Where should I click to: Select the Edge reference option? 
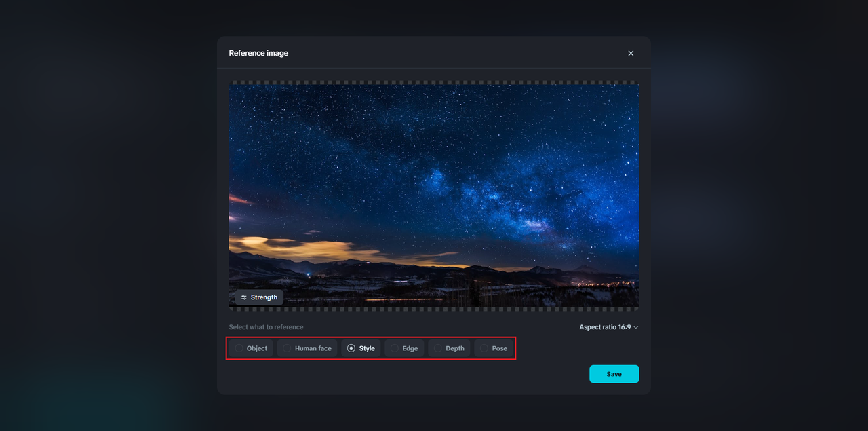404,348
